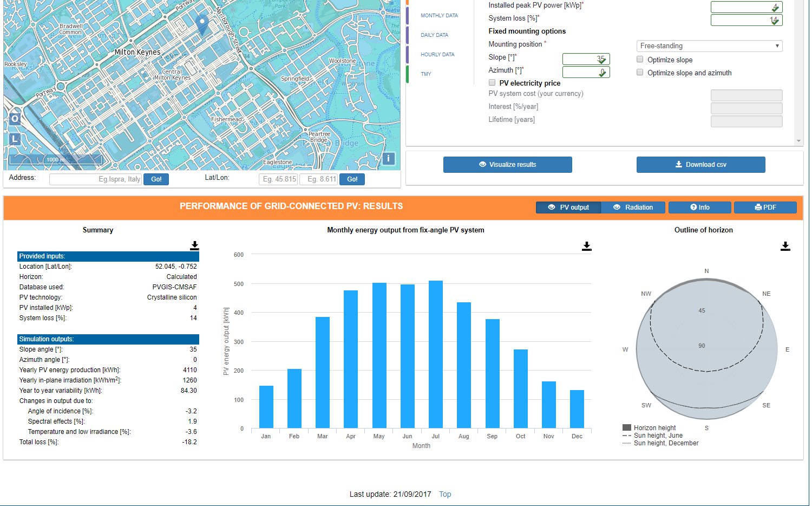
Task: Click the Installed peak PV power field
Action: (x=746, y=7)
